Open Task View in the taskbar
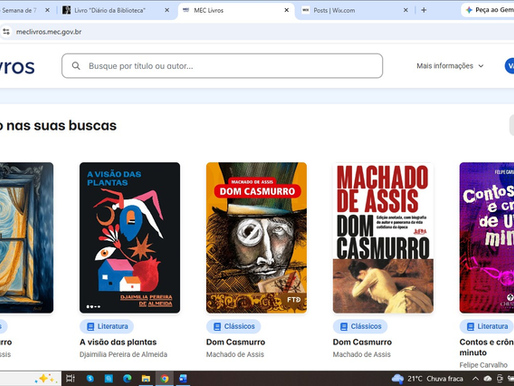 70,378
